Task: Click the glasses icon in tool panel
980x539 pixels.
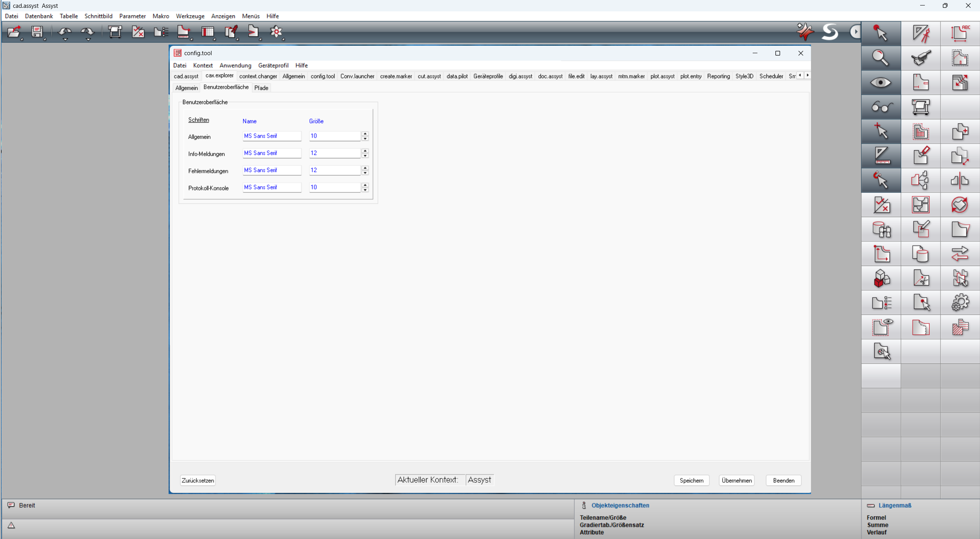Action: pyautogui.click(x=881, y=107)
